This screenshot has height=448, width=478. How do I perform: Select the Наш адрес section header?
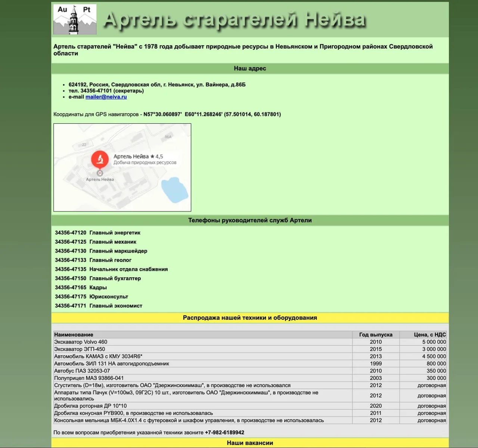(250, 68)
